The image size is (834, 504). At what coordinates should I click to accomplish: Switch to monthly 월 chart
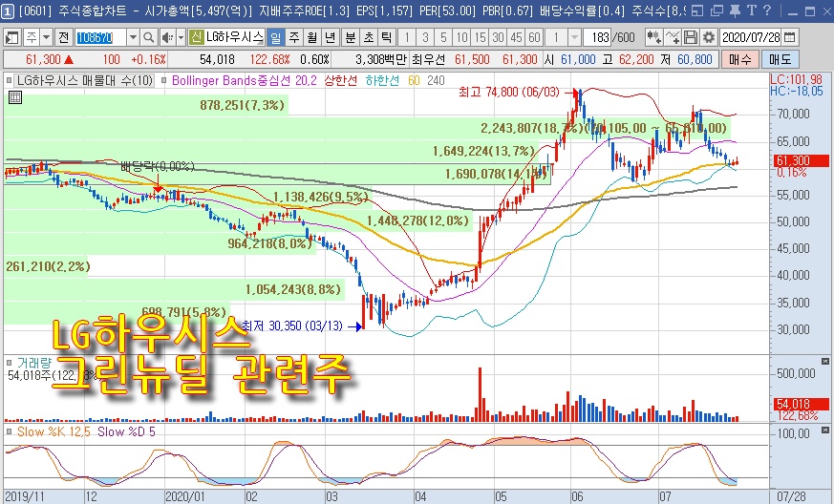pyautogui.click(x=311, y=38)
